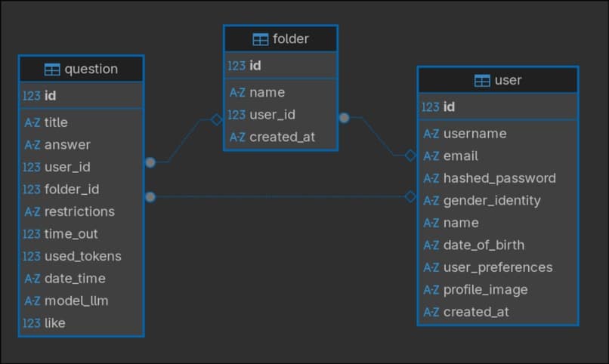
Task: Select the numeric icon of folder id key
Action: coord(236,66)
